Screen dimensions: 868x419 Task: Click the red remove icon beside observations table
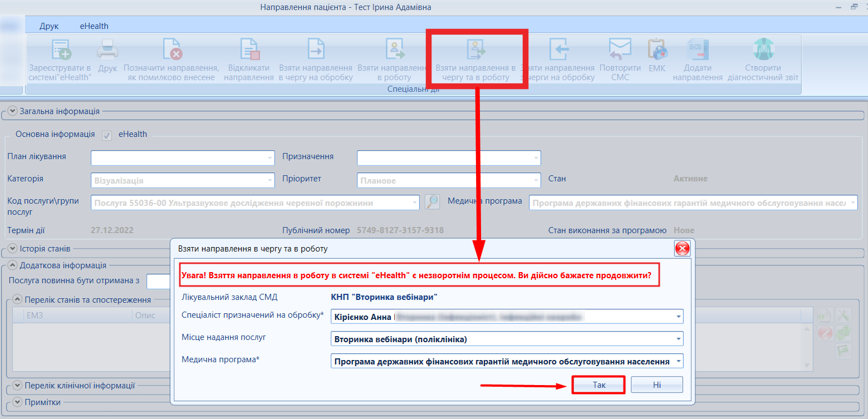[825, 333]
